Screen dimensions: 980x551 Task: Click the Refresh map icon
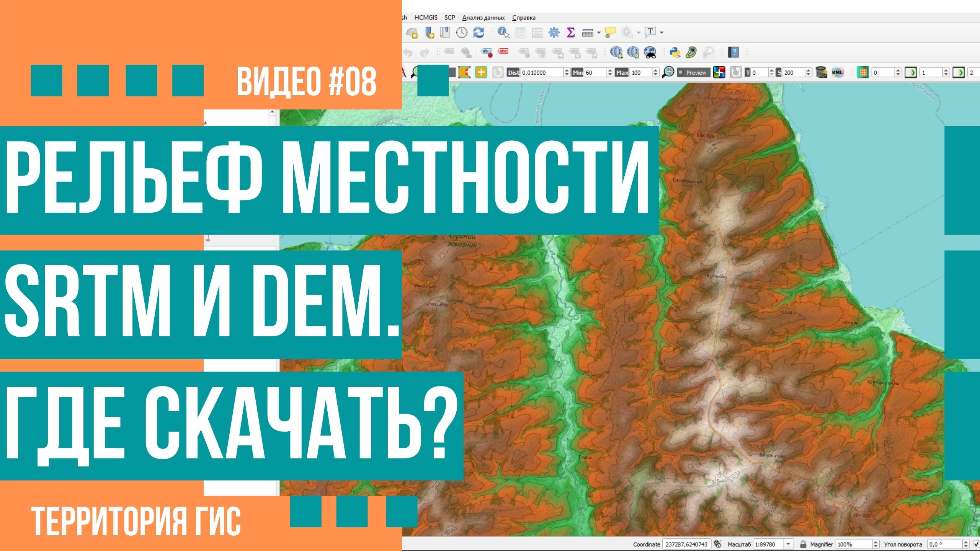pos(478,33)
